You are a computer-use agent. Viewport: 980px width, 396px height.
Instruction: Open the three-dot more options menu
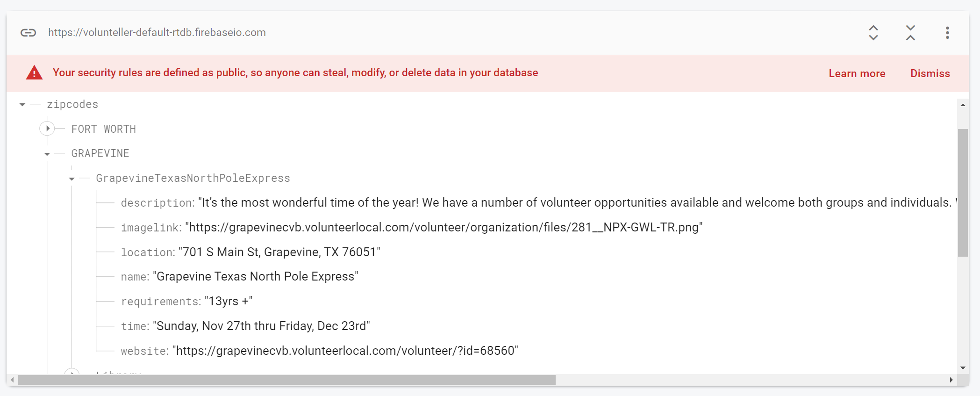(947, 33)
